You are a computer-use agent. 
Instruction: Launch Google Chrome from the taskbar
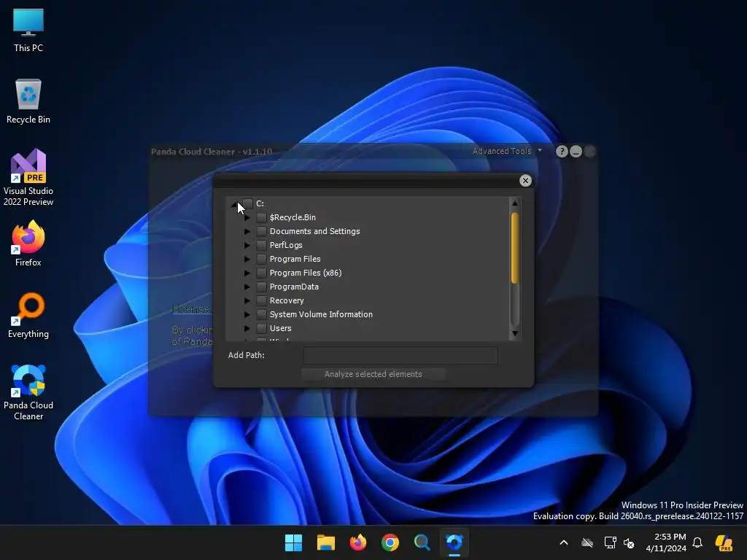(390, 542)
